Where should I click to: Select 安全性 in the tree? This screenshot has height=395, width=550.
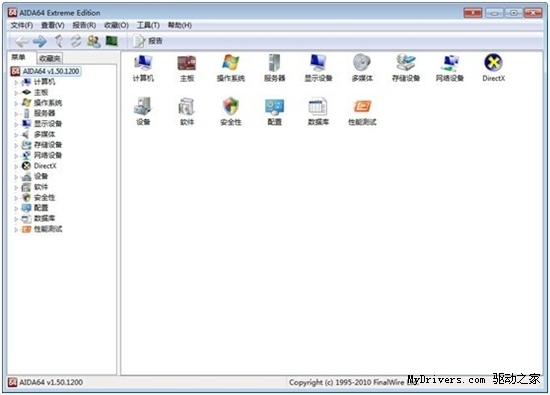tap(44, 198)
